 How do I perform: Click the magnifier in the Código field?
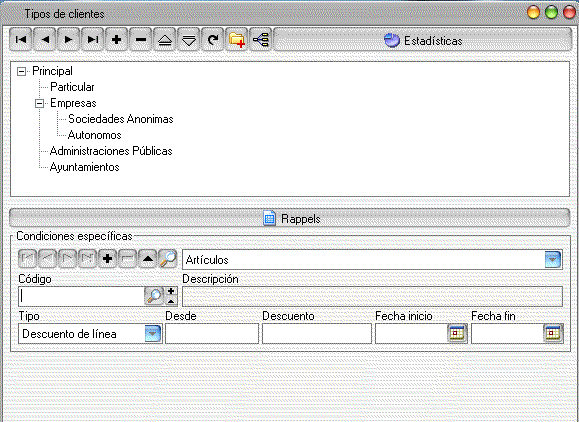tap(154, 296)
